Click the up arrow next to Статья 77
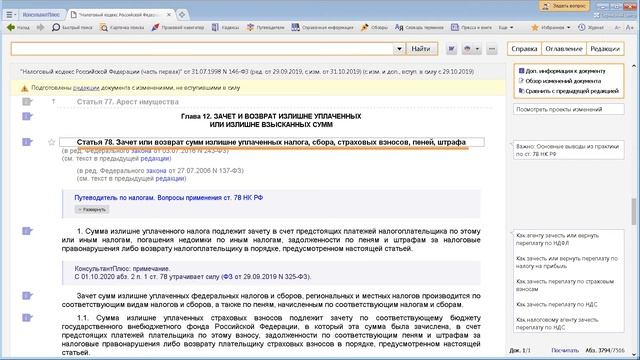Viewport: 640px width, 360px height. click(53, 102)
